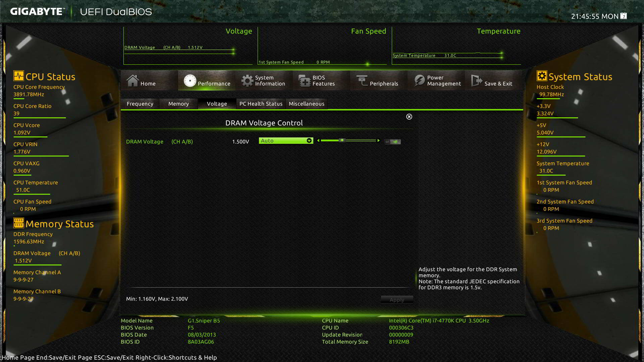This screenshot has width=644, height=362.
Task: Click the BIOS Version value F5
Action: tap(191, 328)
